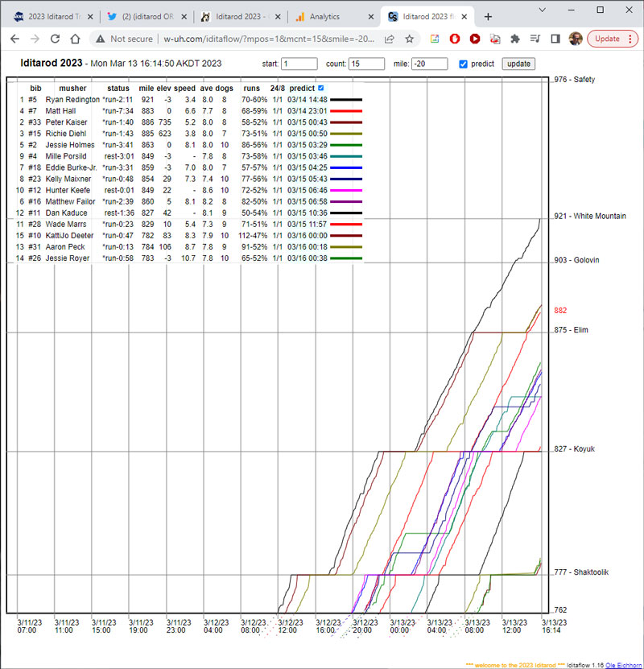644x669 pixels.
Task: Click the address bar URL
Action: point(269,39)
